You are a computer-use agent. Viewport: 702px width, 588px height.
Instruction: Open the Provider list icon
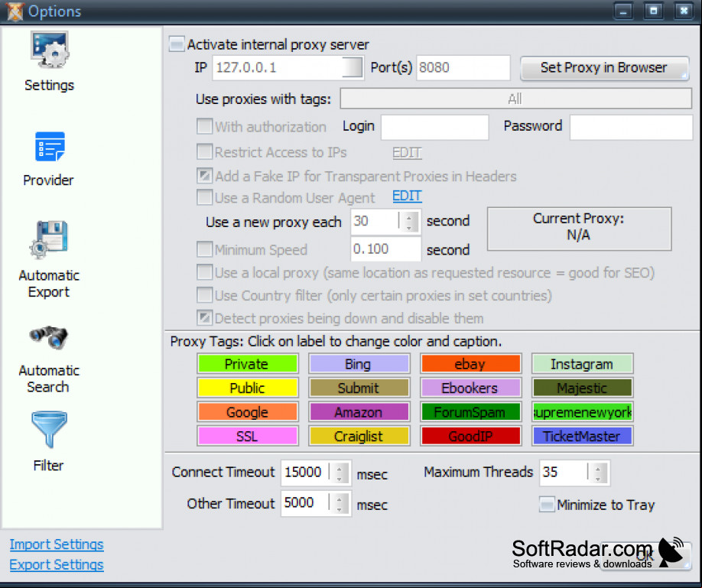[49, 146]
